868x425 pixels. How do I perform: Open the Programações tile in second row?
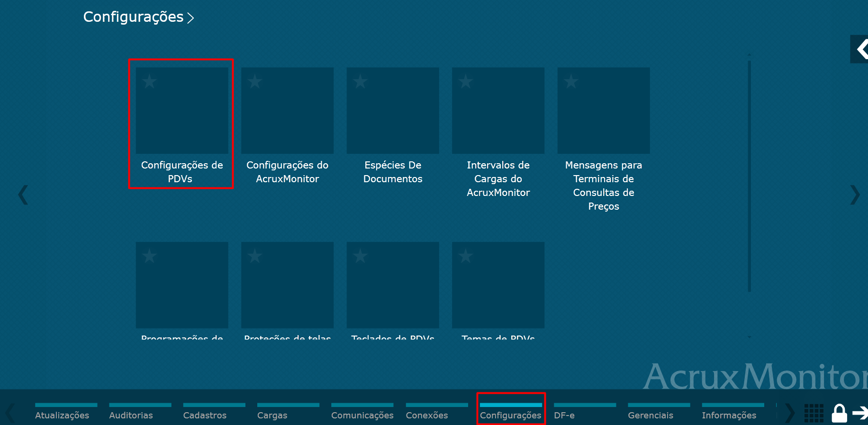[182, 285]
